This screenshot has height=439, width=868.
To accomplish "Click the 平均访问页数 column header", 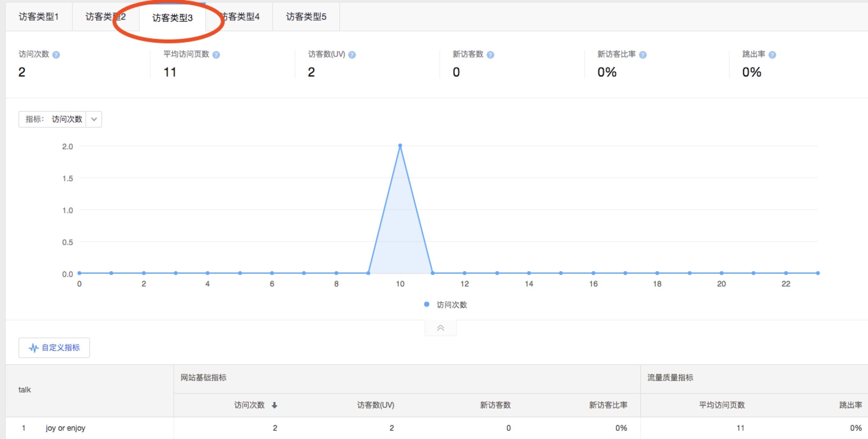I will [721, 405].
